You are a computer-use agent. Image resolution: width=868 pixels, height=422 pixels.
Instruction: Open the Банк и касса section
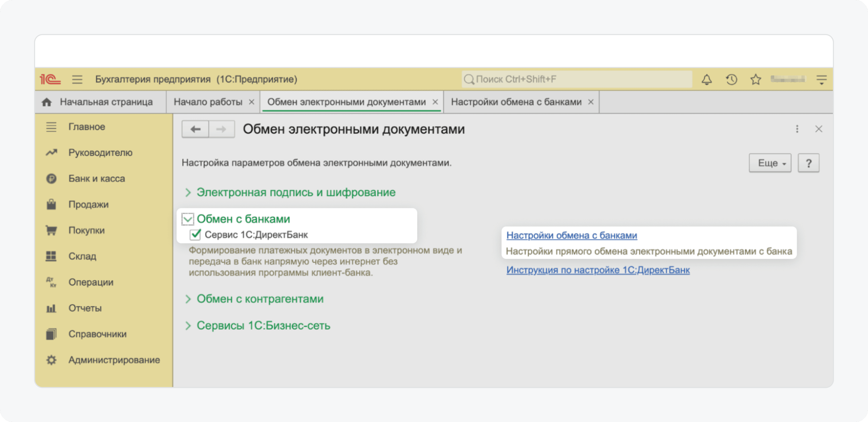coord(97,179)
